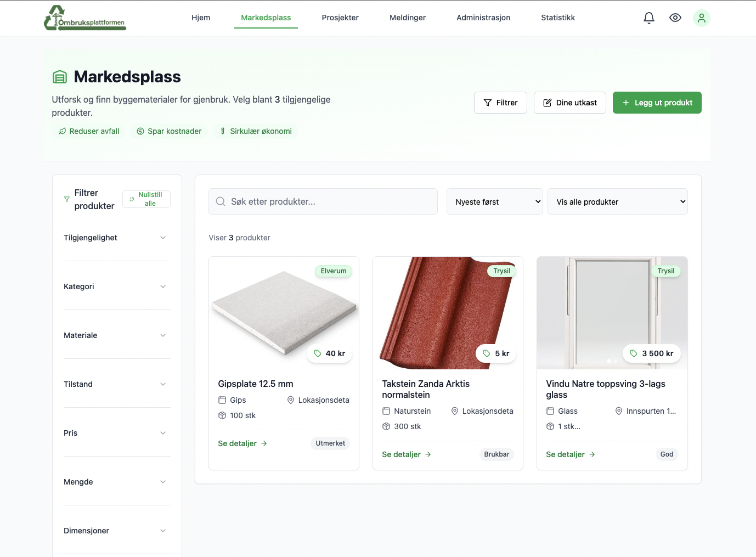Open Se detaljer for Gipsplate 12.5 mm
The width and height of the screenshot is (756, 557).
click(x=242, y=443)
